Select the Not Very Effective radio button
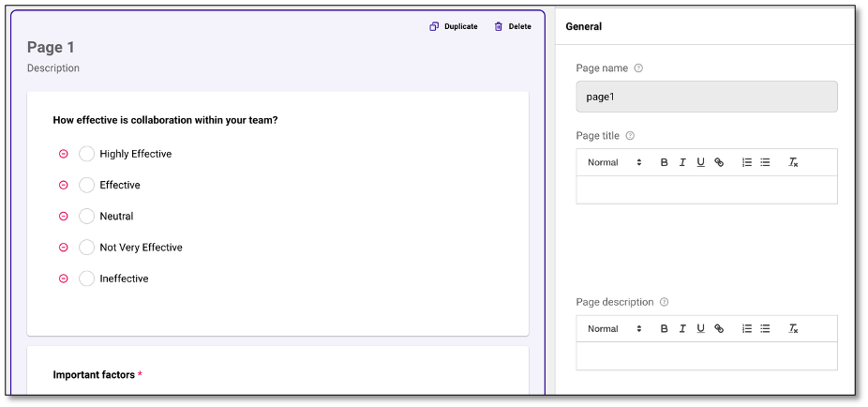Screen dimensions: 868x407 tap(86, 248)
